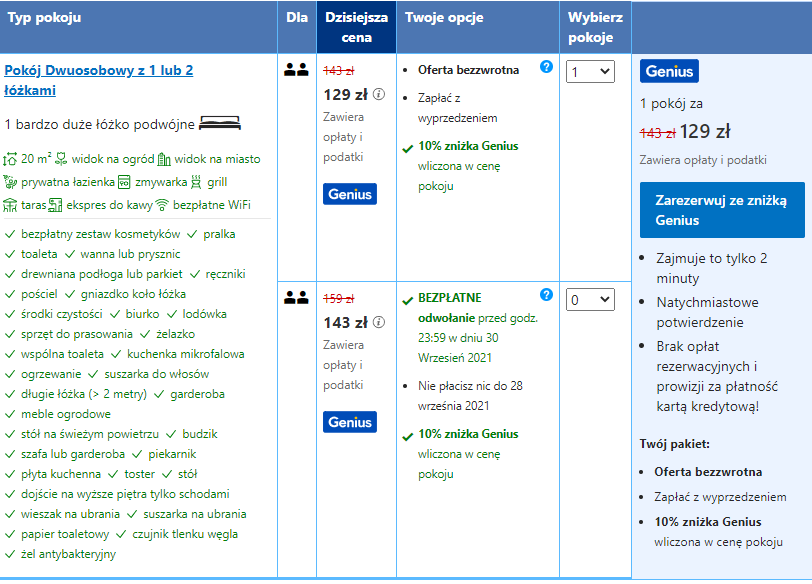Click the grill icon
Viewport: 812px width, 584px height.
click(x=196, y=182)
